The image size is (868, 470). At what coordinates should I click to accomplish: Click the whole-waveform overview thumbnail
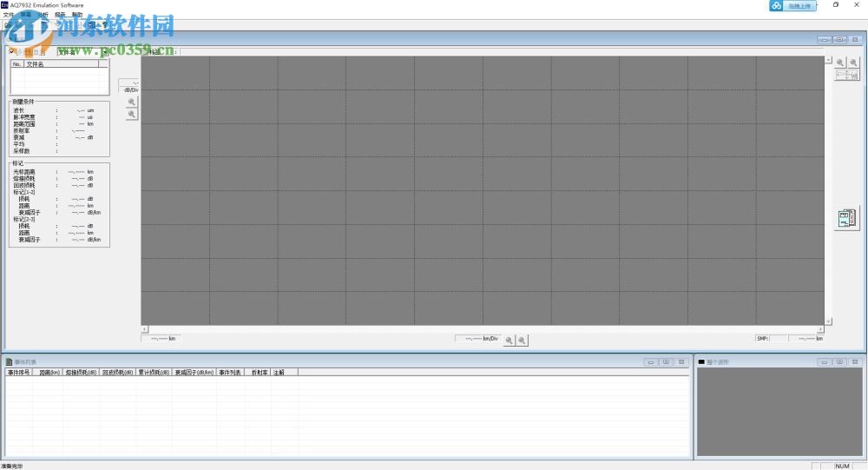pos(779,412)
